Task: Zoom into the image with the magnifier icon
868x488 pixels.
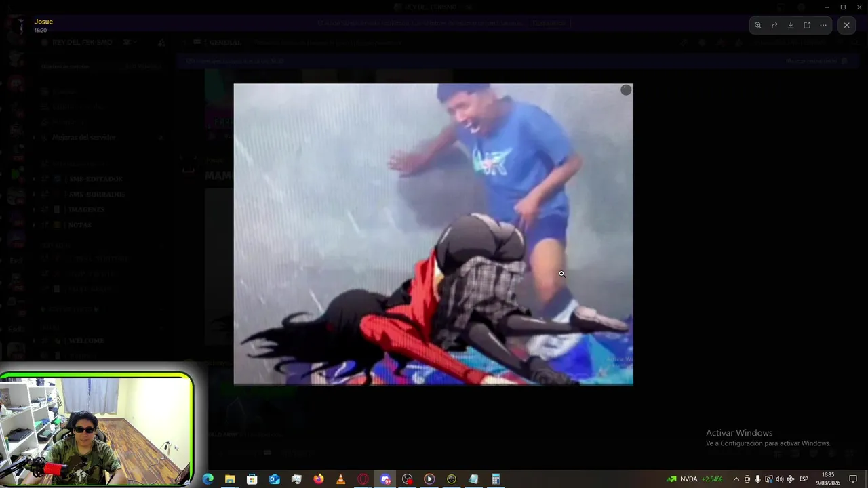Action: pos(758,25)
